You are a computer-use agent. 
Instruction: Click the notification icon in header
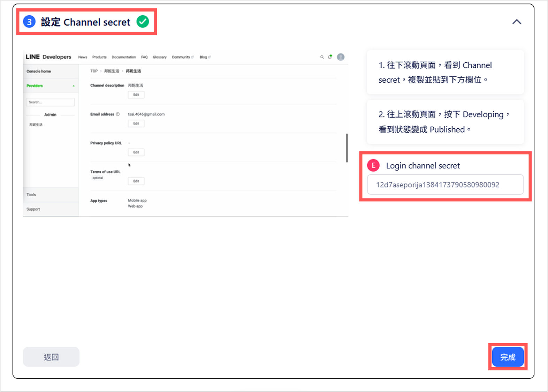pos(330,57)
